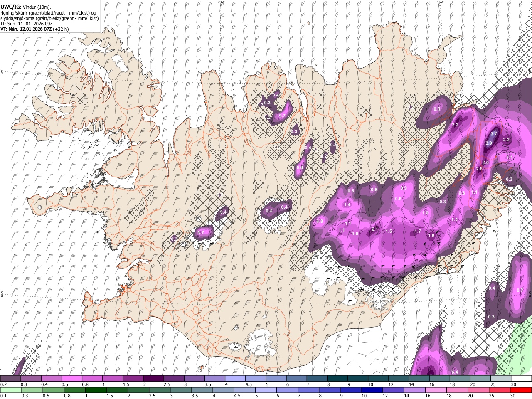
Task: Click the 6 label in the upper legend row
Action: pos(287,384)
